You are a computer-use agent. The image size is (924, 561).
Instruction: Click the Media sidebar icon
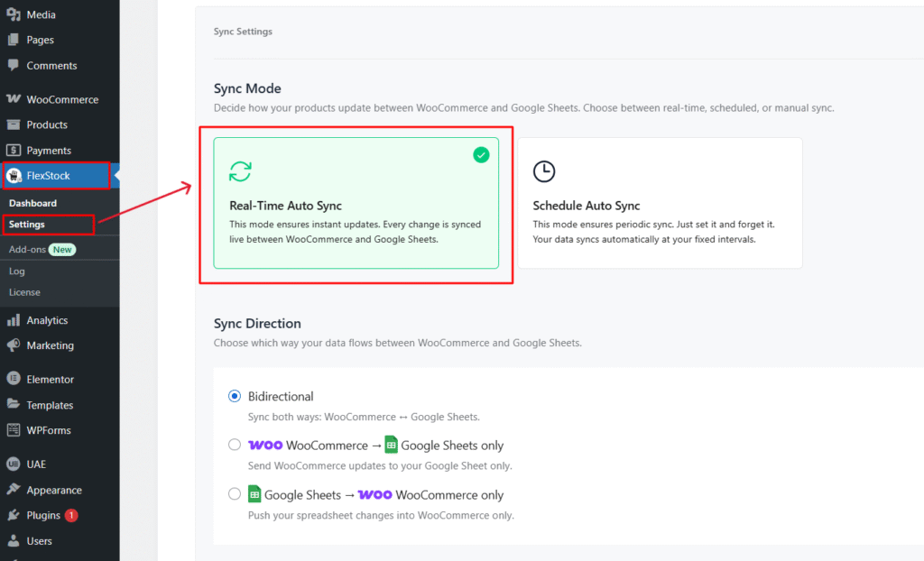click(x=14, y=14)
